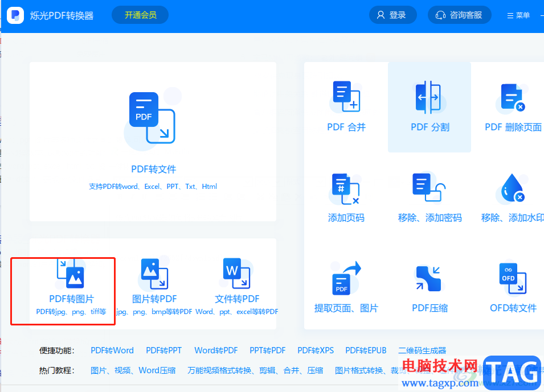The height and width of the screenshot is (392, 544).
Task: Open the PDF转EPUB shortcut link
Action: point(366,350)
